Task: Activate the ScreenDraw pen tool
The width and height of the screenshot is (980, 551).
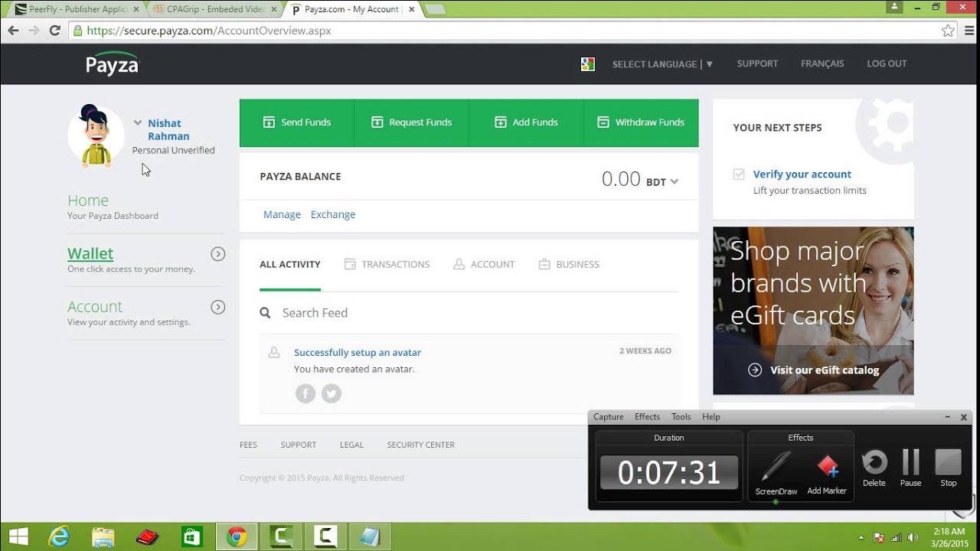Action: pos(776,473)
